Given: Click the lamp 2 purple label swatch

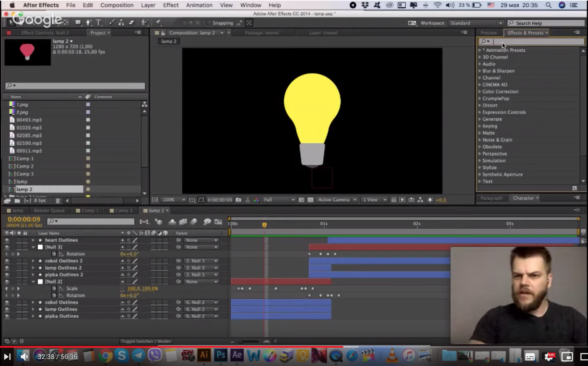Looking at the screenshot, I should coord(88,189).
